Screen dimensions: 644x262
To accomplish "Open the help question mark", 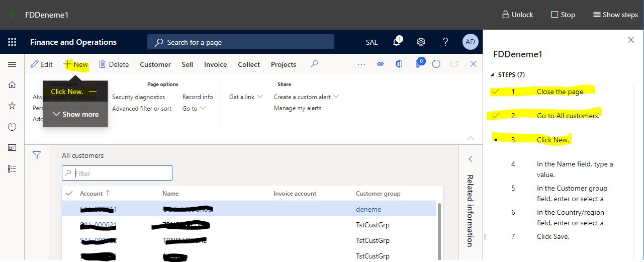I will click(x=445, y=42).
